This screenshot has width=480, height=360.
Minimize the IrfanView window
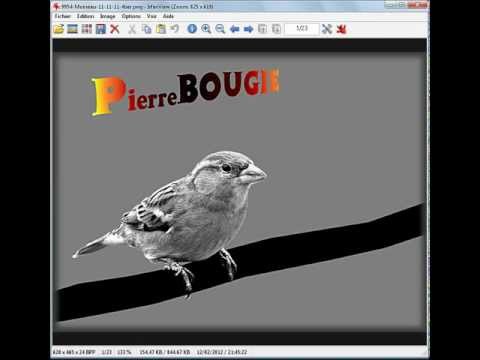(x=390, y=5)
